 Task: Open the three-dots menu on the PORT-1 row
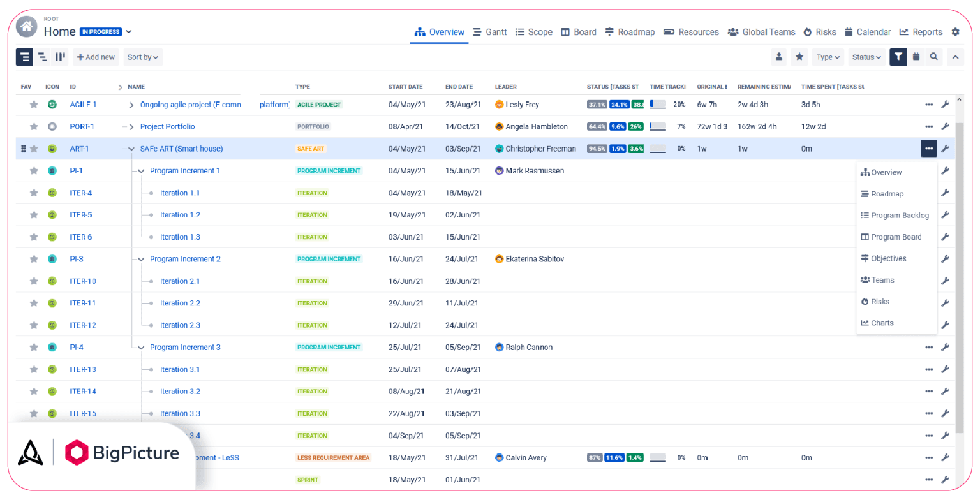tap(929, 126)
